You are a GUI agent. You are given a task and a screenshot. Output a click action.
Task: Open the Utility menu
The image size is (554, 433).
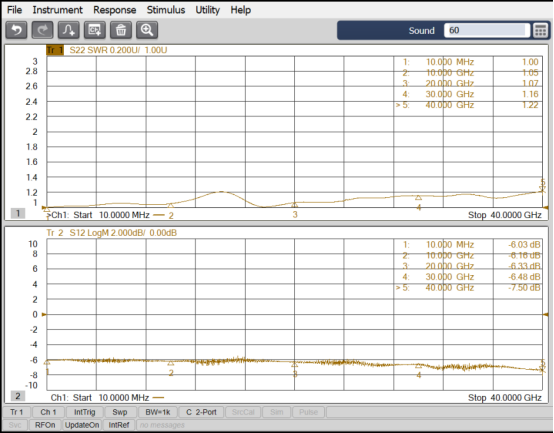[208, 10]
